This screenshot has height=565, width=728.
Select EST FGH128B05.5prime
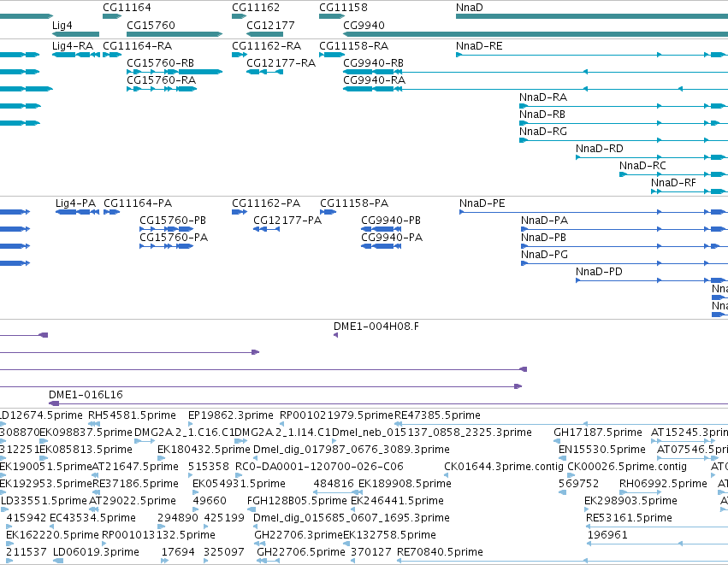(x=297, y=501)
